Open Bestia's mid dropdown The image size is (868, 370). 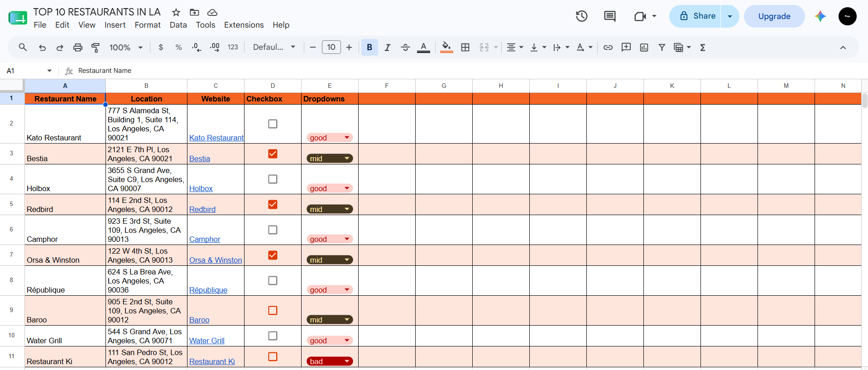(330, 159)
